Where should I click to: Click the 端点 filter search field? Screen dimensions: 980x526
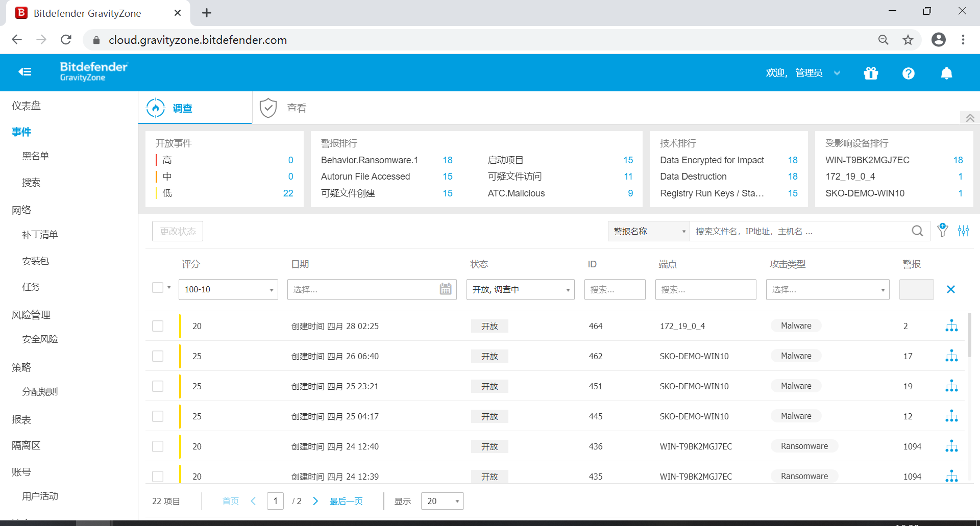pyautogui.click(x=705, y=289)
